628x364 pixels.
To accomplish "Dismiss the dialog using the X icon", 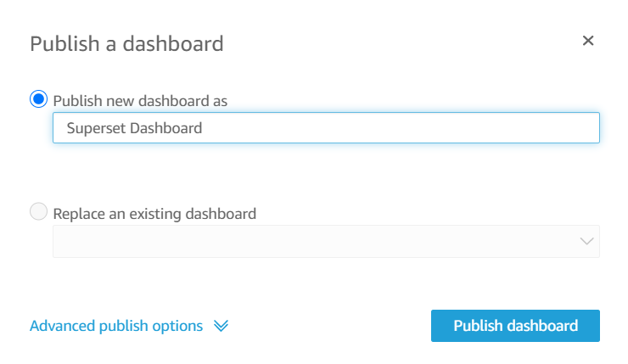I will tap(588, 41).
